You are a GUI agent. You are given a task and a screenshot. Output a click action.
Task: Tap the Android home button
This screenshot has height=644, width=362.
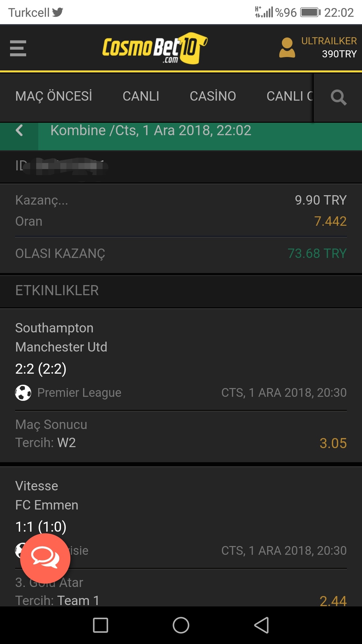click(181, 625)
